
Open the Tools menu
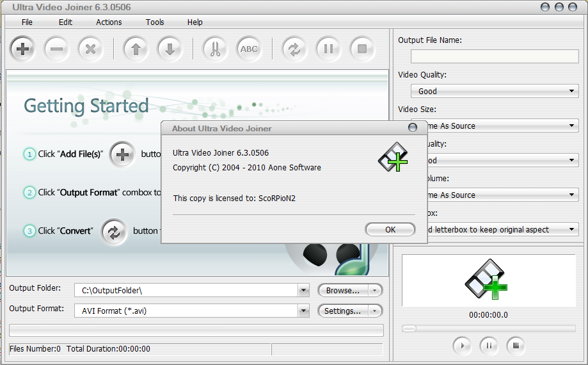click(x=155, y=22)
